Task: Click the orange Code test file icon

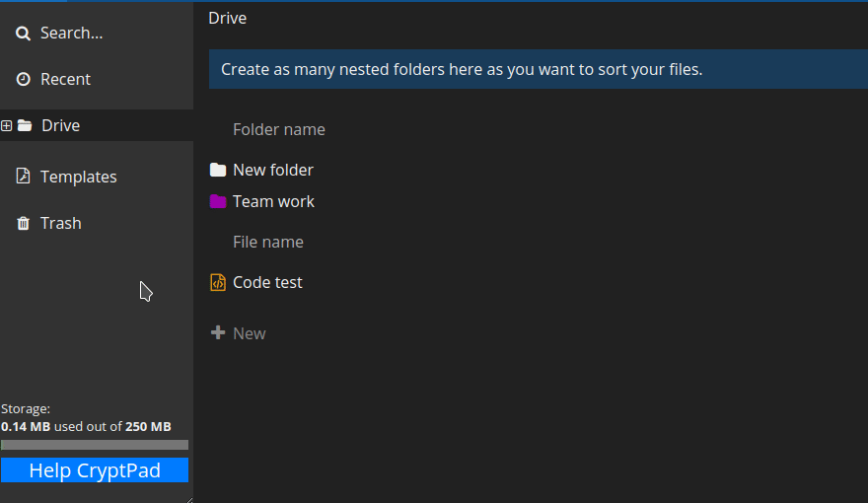Action: coord(218,283)
